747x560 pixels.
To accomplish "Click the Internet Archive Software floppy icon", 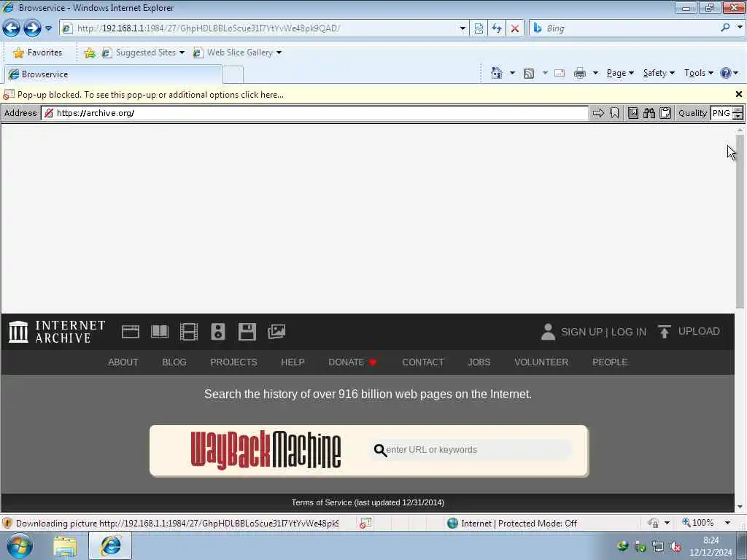I will tap(247, 332).
